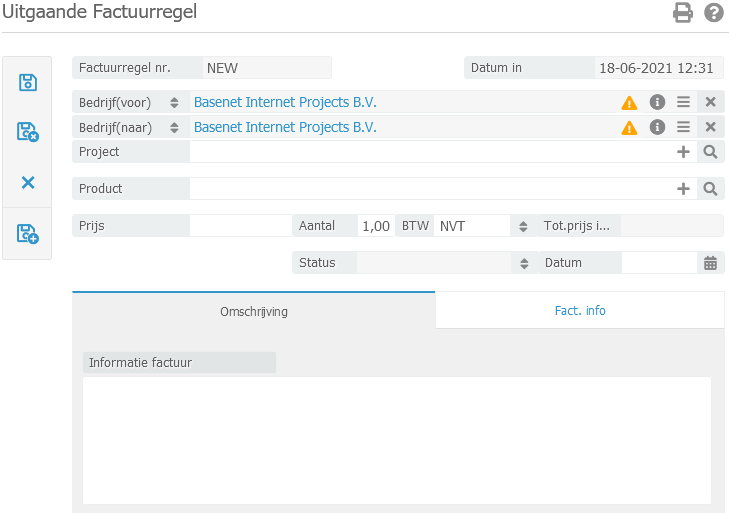Open the Status dropdown
The image size is (729, 513).
522,263
